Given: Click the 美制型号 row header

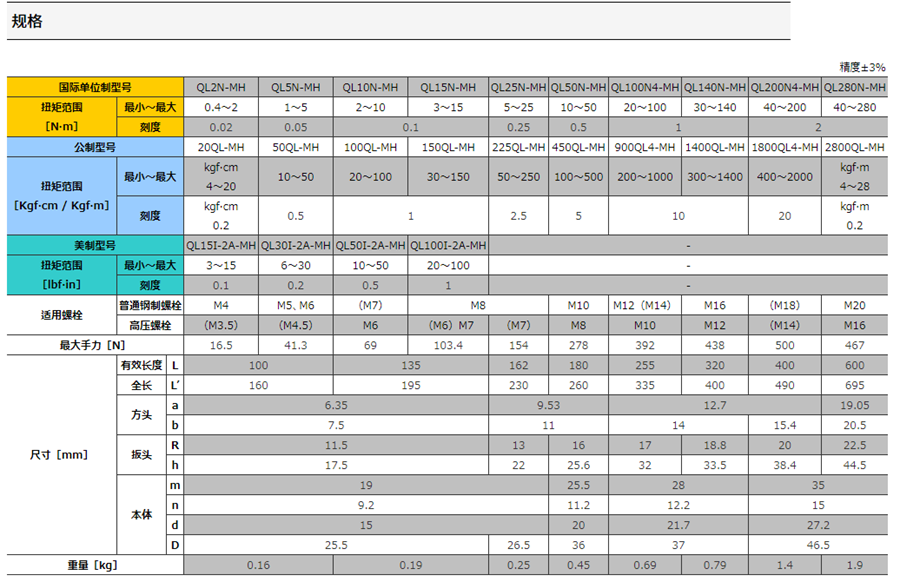Looking at the screenshot, I should 95,245.
